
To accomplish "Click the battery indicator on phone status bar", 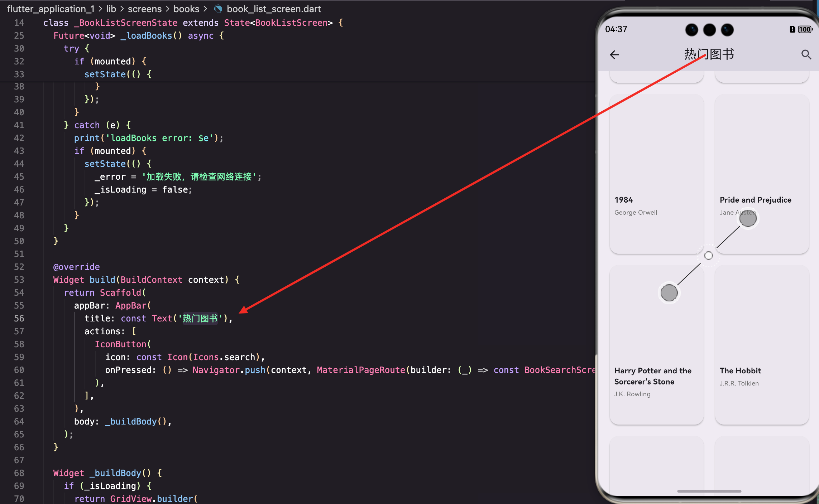I will tap(805, 29).
